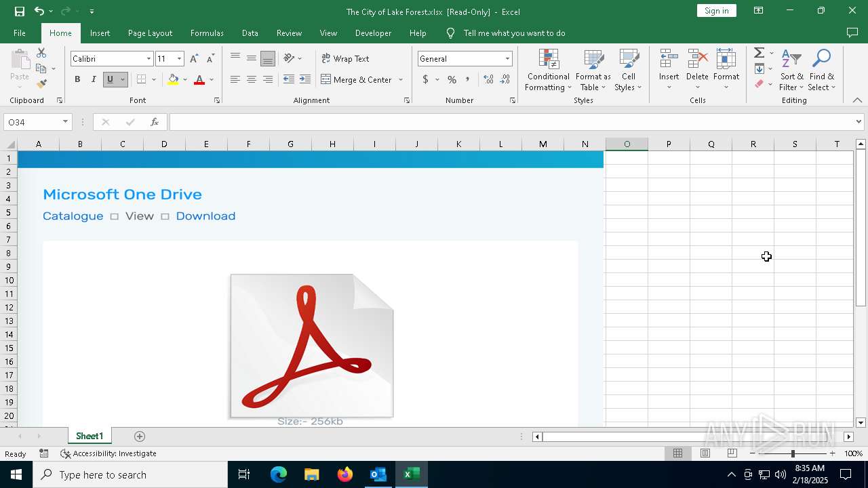
Task: Switch to the Page Layout tab
Action: point(150,33)
